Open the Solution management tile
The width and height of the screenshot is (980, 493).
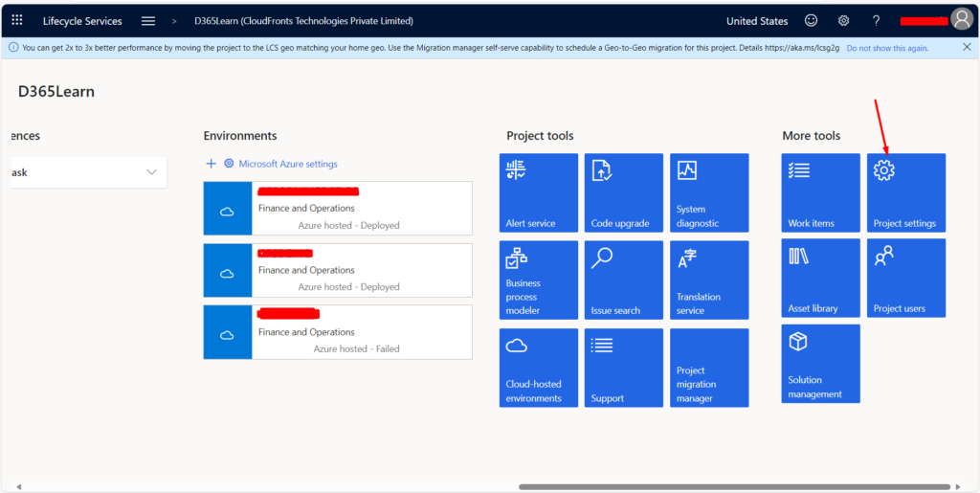[x=820, y=364]
